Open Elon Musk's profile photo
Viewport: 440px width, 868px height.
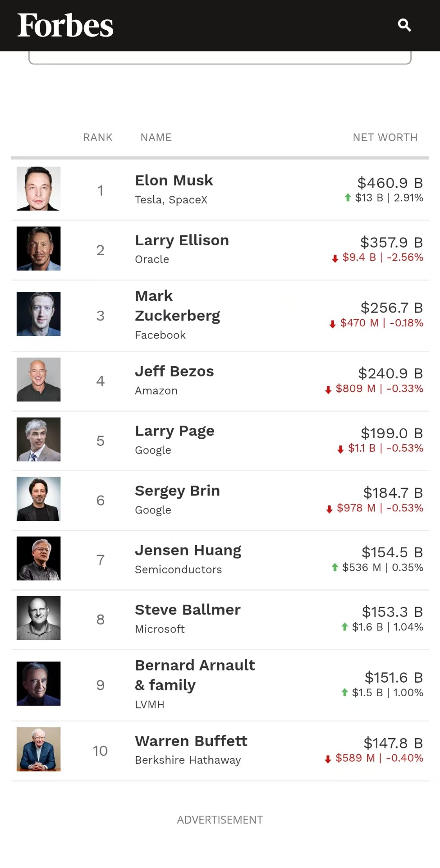click(x=38, y=188)
